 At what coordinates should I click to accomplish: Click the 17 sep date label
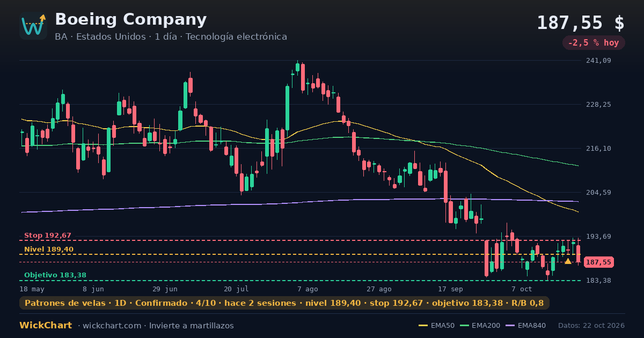[450, 289]
